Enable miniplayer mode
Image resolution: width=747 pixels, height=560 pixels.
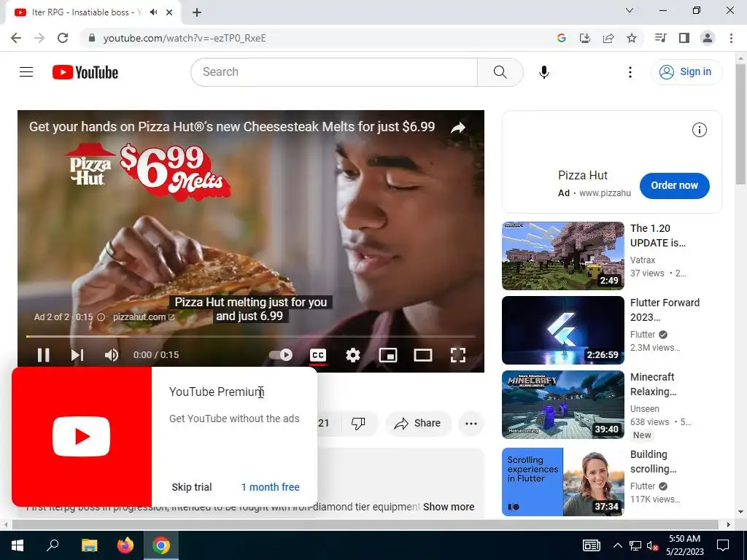[x=388, y=355]
